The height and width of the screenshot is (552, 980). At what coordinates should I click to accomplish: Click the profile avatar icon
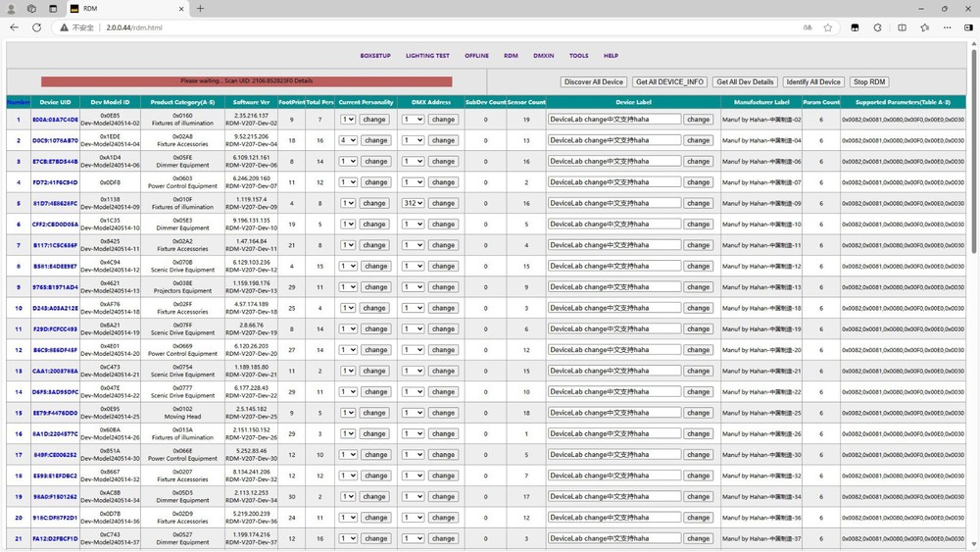point(11,8)
